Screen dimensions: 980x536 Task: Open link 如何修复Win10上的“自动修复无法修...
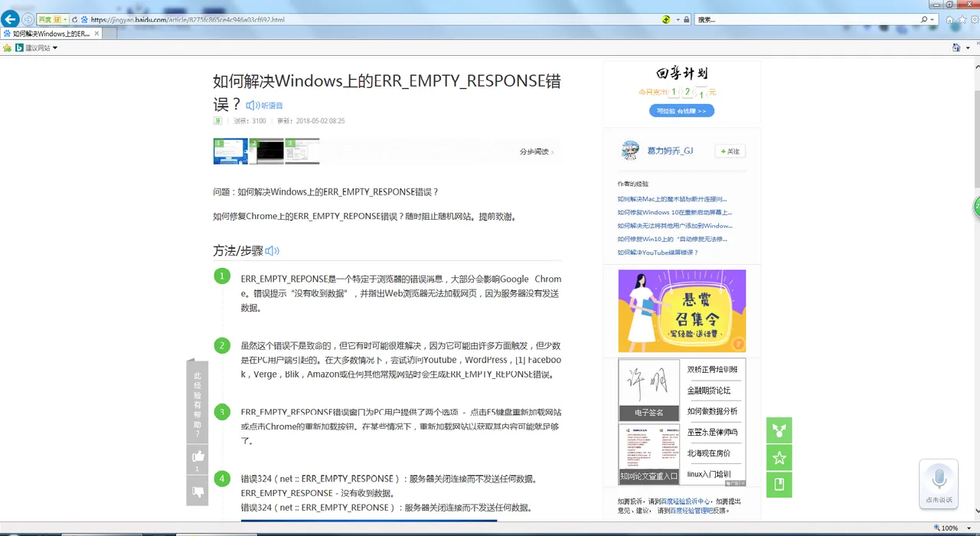pos(672,239)
